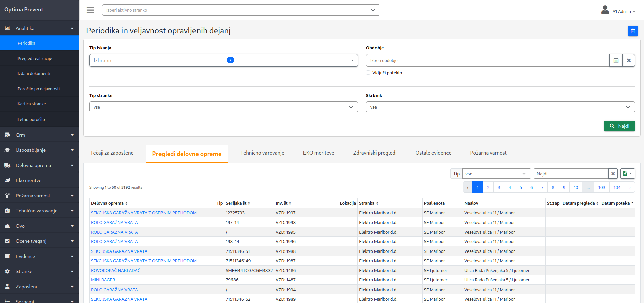Open the MINI BAGER equipment link
644x303 pixels.
[103, 280]
